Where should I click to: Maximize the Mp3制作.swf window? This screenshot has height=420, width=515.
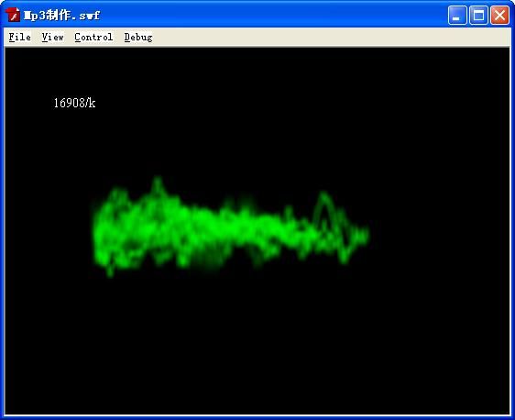coord(478,15)
